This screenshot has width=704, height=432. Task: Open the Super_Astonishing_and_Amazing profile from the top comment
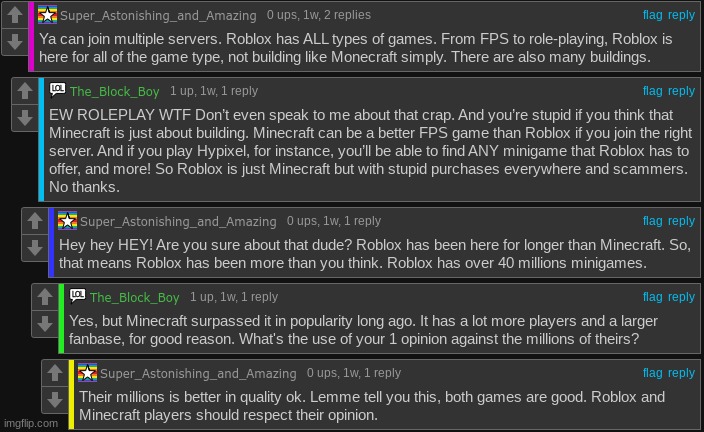[x=158, y=15]
